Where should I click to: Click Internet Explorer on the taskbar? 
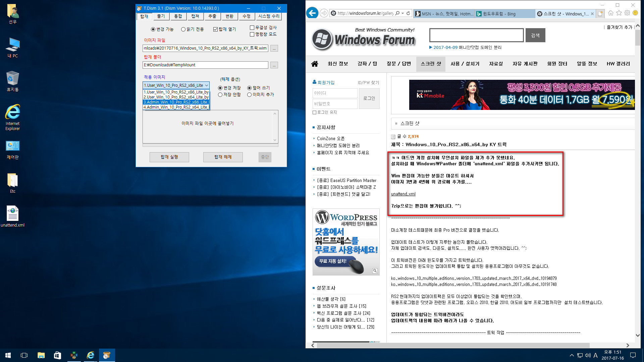(x=90, y=355)
